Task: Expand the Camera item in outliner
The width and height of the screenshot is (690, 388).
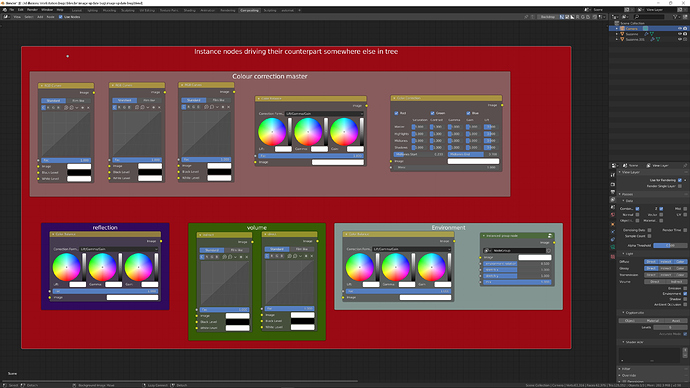Action: [617, 29]
